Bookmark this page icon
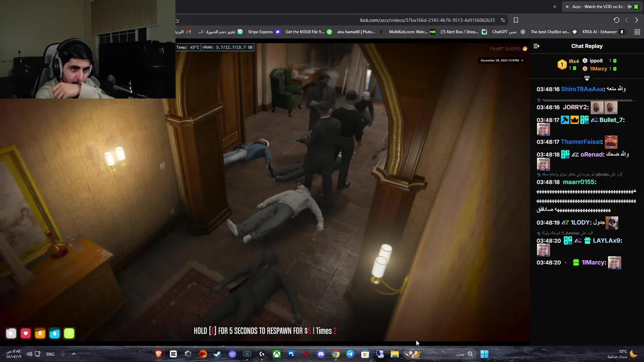The width and height of the screenshot is (644, 362). (x=516, y=20)
